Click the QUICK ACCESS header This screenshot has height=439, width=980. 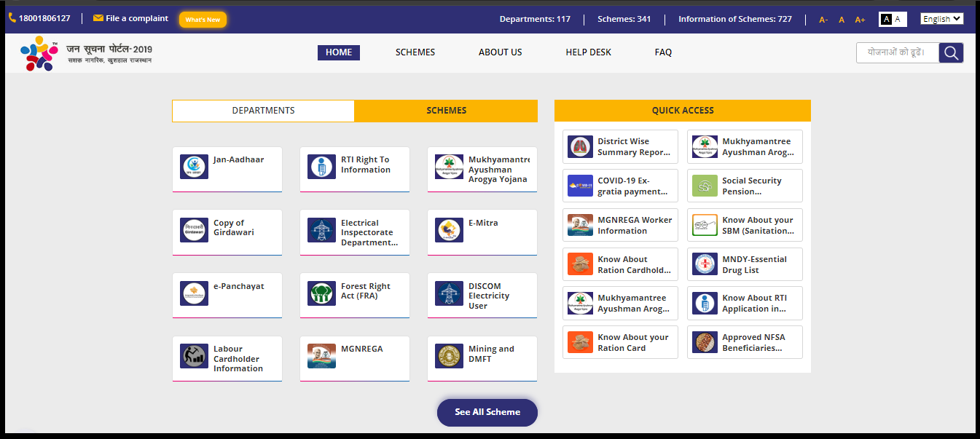point(683,111)
